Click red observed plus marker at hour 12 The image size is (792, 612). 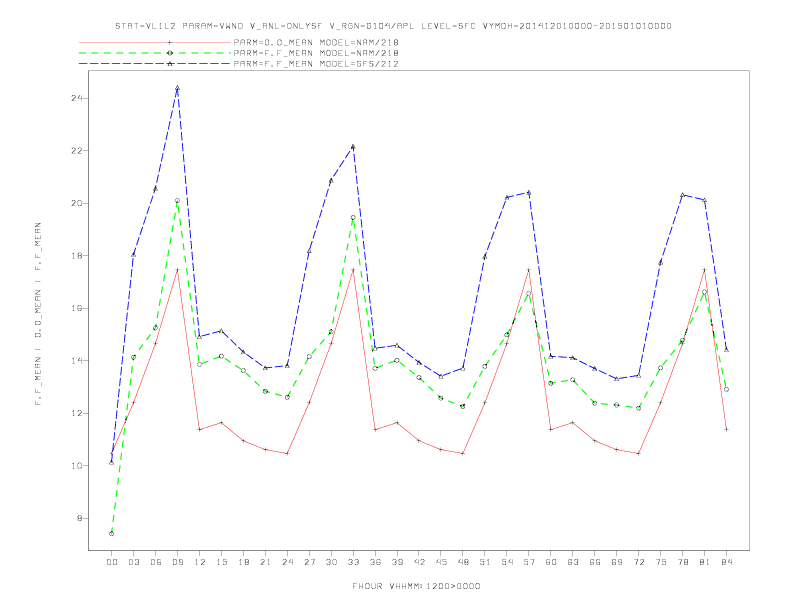[x=200, y=429]
